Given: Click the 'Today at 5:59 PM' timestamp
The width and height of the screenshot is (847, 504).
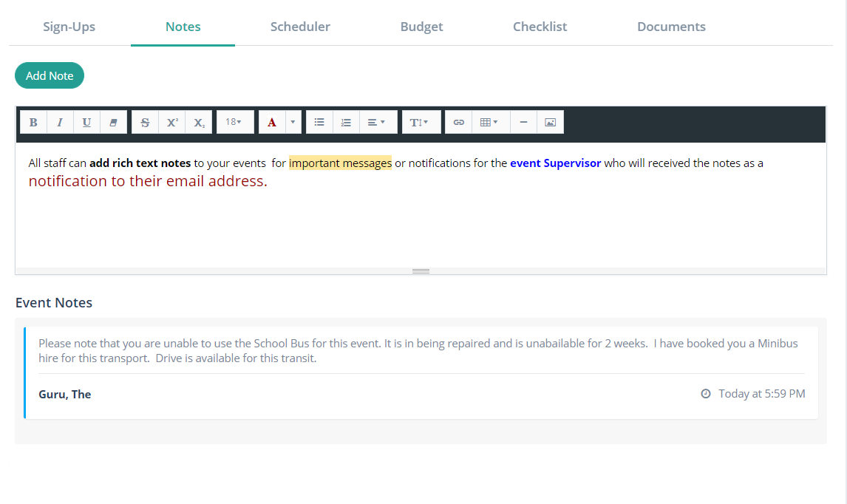Looking at the screenshot, I should [x=762, y=394].
